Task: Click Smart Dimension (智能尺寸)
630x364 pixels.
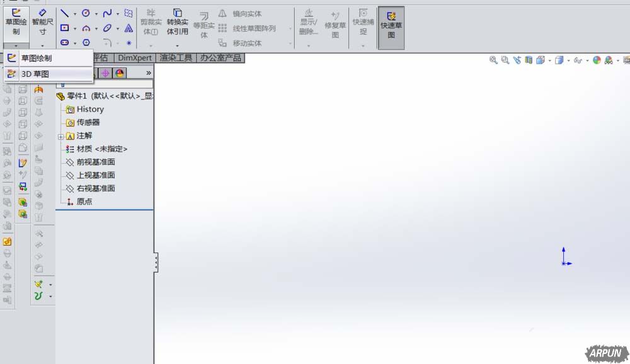Action: click(42, 23)
